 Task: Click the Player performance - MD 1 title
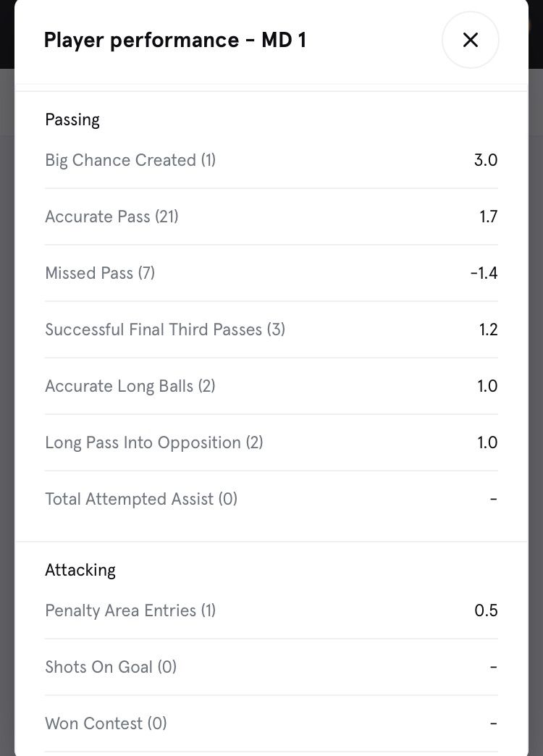click(x=174, y=40)
